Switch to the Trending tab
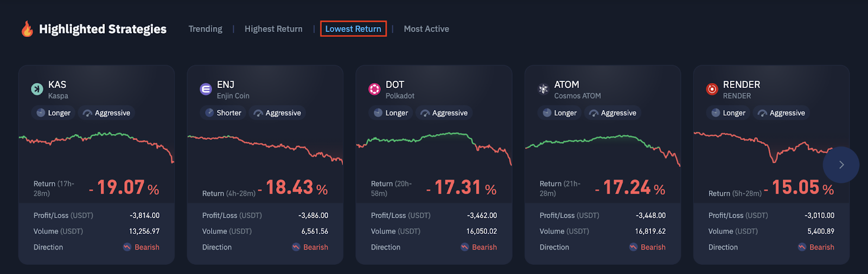868x274 pixels. (x=205, y=29)
